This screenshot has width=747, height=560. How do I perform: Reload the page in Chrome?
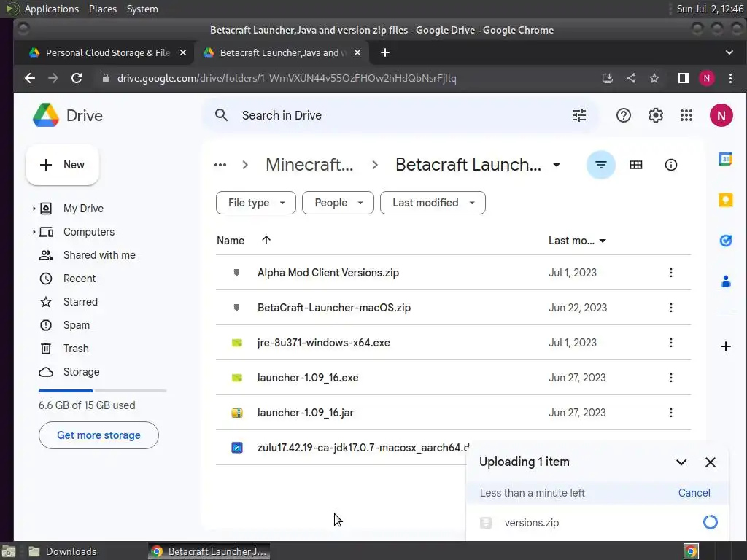[x=76, y=78]
